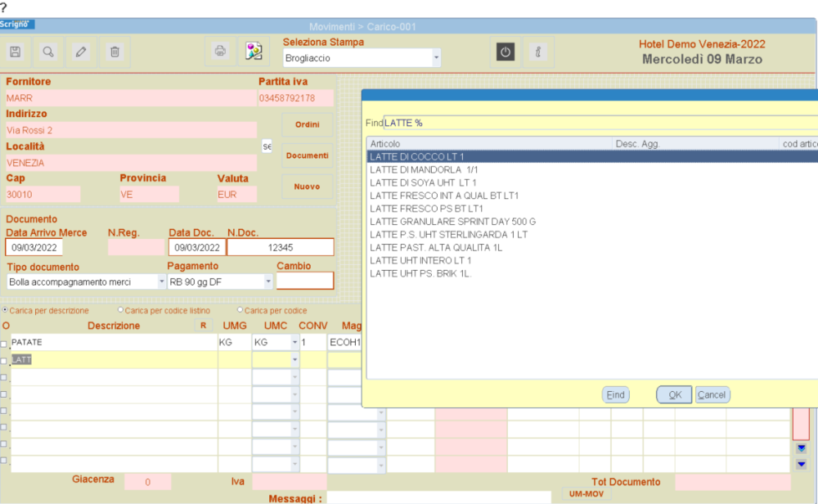The image size is (818, 504).
Task: Click the Delete trash toolbar icon
Action: coord(115,52)
